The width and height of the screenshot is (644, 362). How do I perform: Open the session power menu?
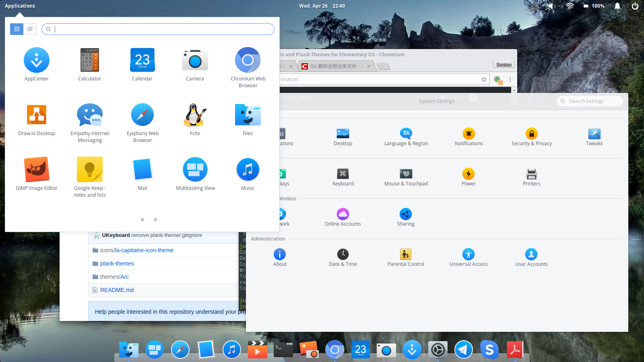click(x=635, y=6)
